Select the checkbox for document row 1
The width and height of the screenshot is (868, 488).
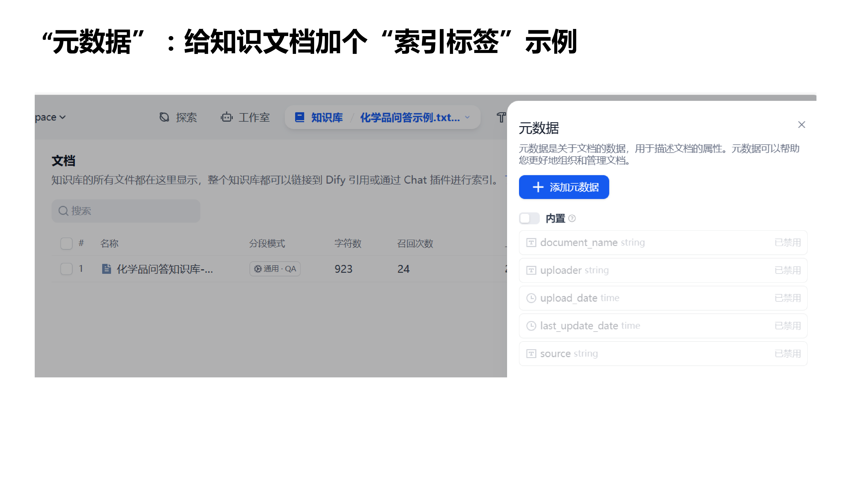[x=66, y=269]
